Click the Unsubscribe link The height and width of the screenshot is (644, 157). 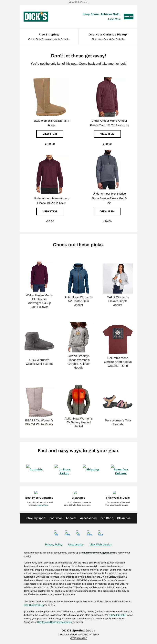click(x=76, y=544)
